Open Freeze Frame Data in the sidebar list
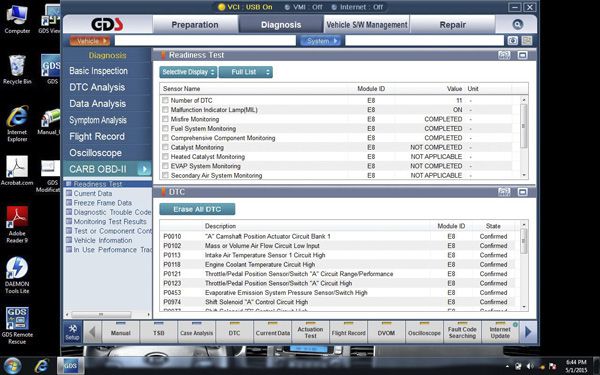 (103, 203)
